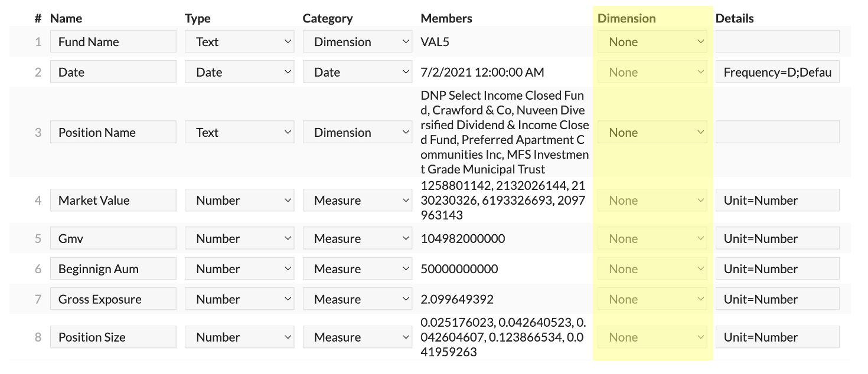Click Unit=Number Details field for Position Size
The image size is (868, 374).
pos(778,337)
